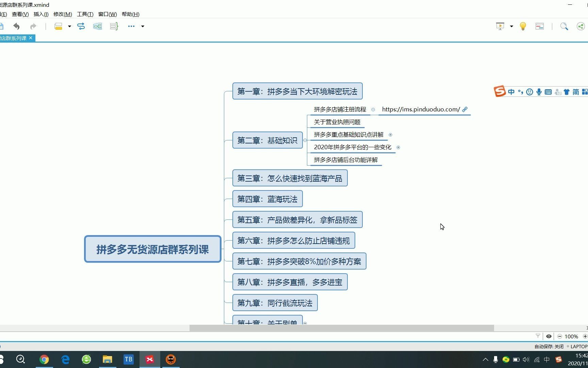Click the horizontal scrollbar thumb
588x368 pixels.
(x=342, y=328)
